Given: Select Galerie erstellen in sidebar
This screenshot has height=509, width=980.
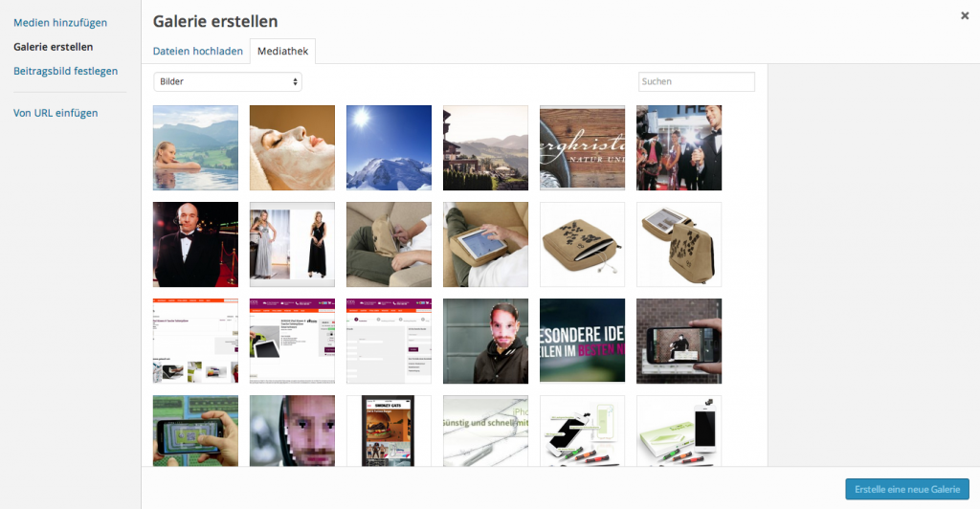Looking at the screenshot, I should [54, 47].
